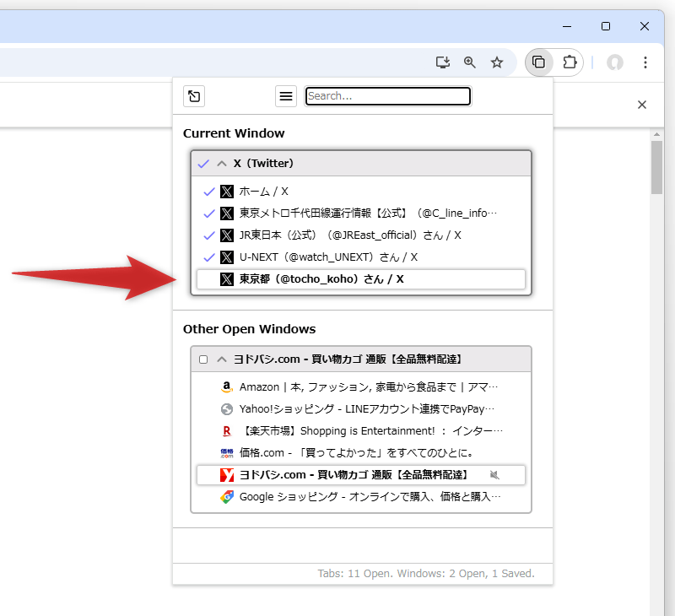This screenshot has height=616, width=675.
Task: Click X favicon of ホーム / X tab
Action: click(x=227, y=192)
